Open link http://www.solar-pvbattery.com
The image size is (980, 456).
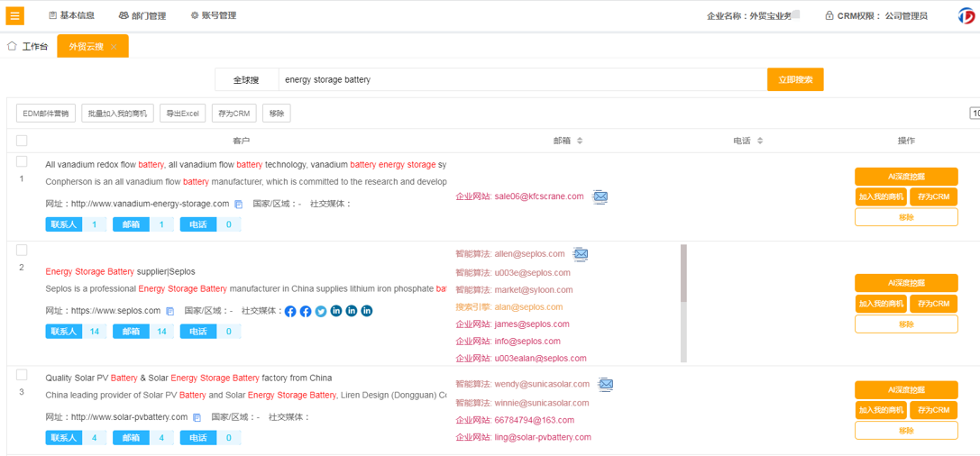point(130,417)
